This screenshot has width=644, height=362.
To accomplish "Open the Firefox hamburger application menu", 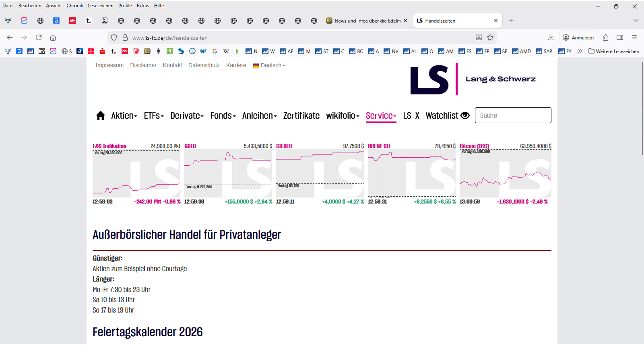I will pos(634,37).
